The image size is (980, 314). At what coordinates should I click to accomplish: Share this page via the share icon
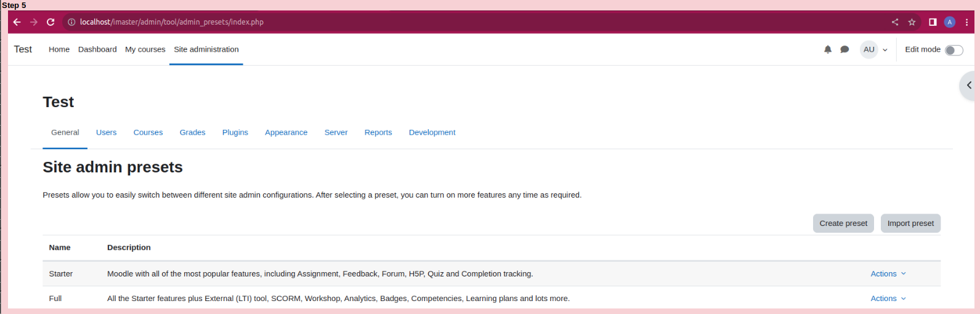pyautogui.click(x=895, y=22)
